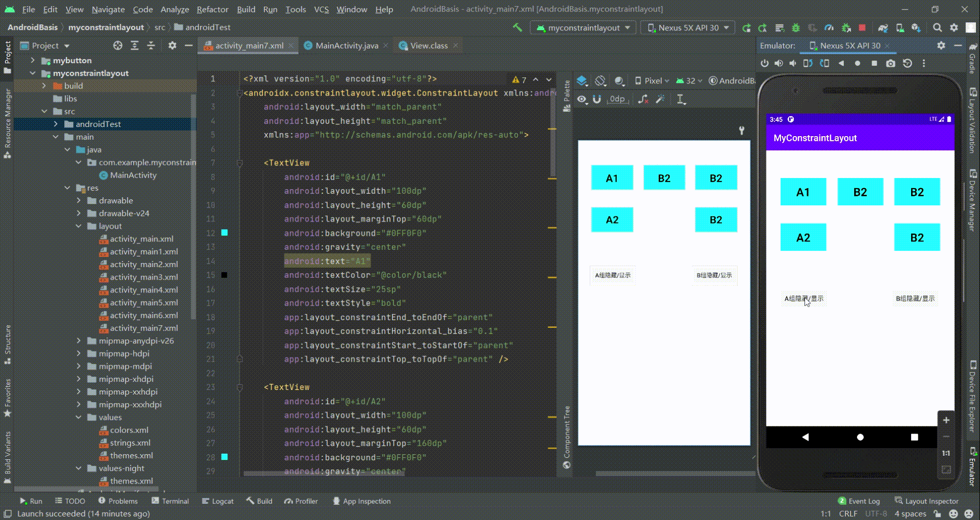Toggle design View Options eye icon
The image size is (980, 520).
tap(582, 99)
